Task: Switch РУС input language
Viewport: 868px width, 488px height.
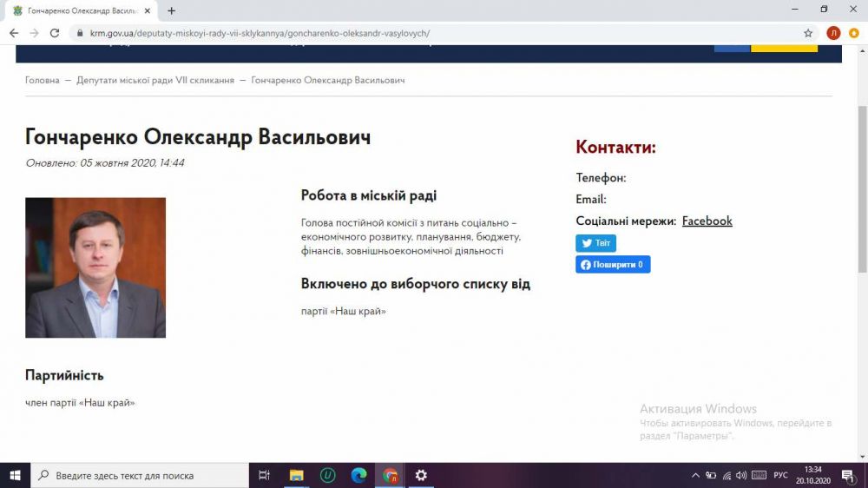Action: point(780,475)
